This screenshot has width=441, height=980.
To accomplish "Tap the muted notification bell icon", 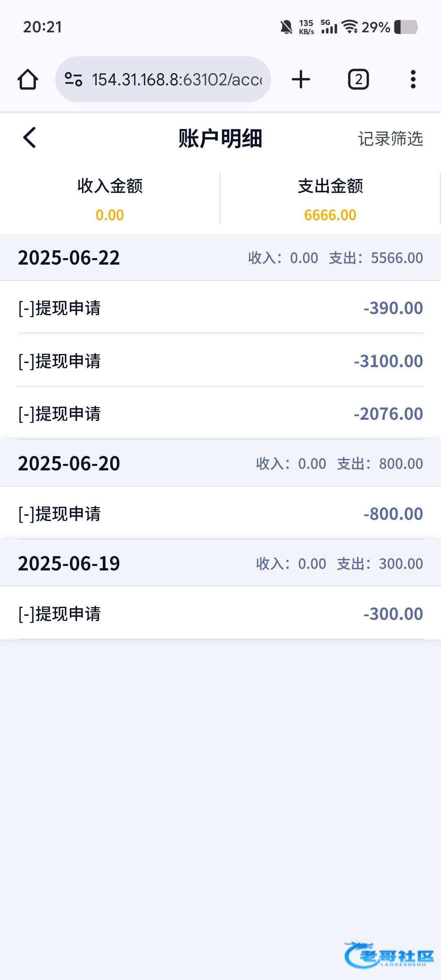I will point(286,27).
